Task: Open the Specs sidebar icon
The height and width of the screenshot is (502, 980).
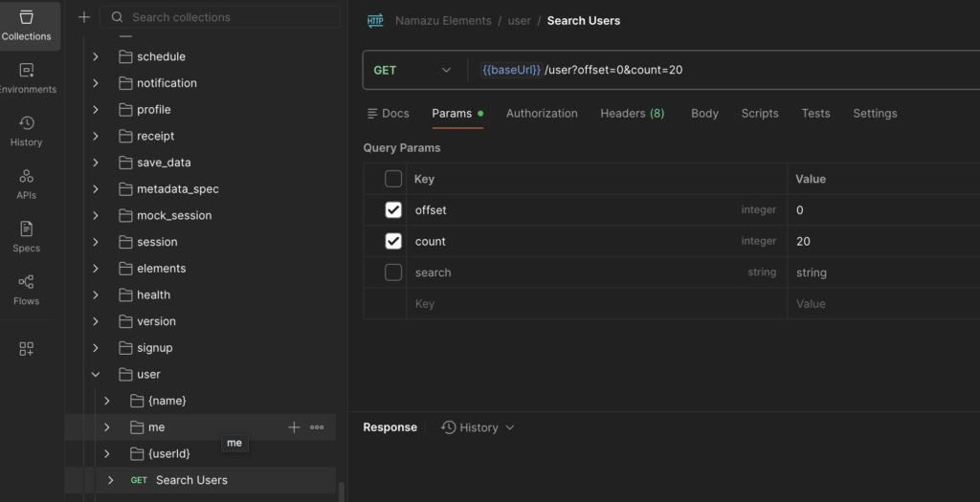Action: tap(26, 236)
